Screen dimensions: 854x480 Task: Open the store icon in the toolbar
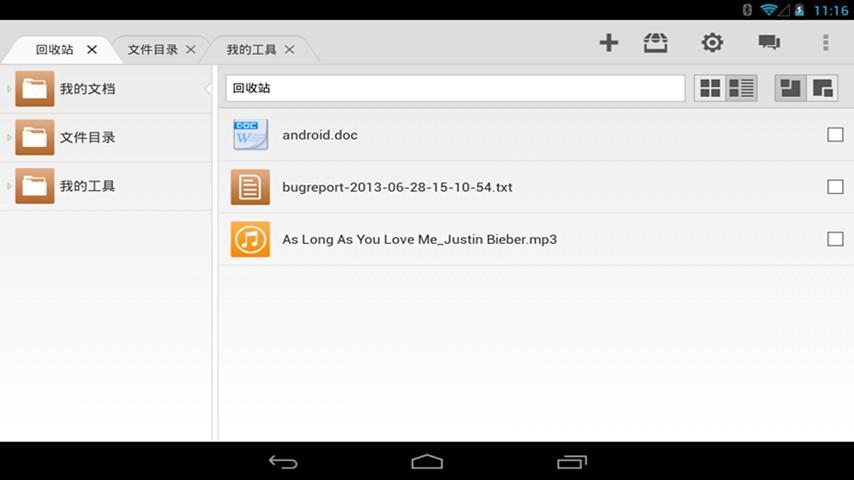pyautogui.click(x=656, y=42)
